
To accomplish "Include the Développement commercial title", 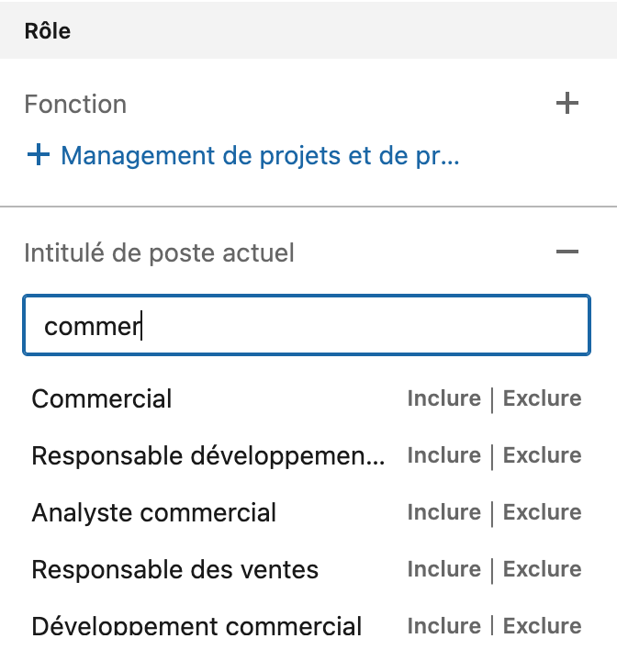I will (443, 626).
